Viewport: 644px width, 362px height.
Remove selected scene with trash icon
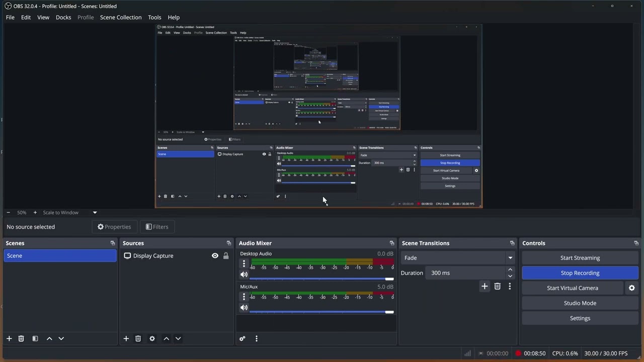(21, 338)
